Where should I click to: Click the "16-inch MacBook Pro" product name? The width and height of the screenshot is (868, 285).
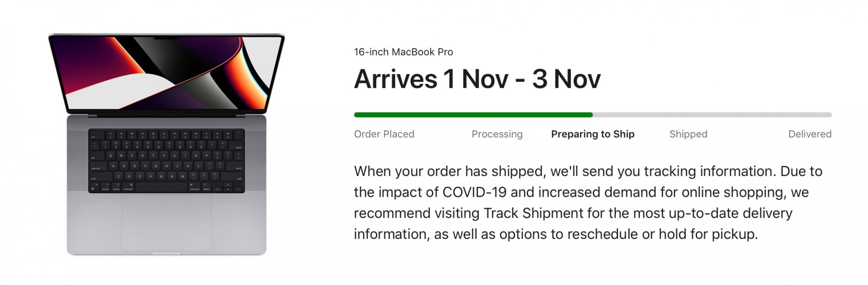click(x=403, y=52)
